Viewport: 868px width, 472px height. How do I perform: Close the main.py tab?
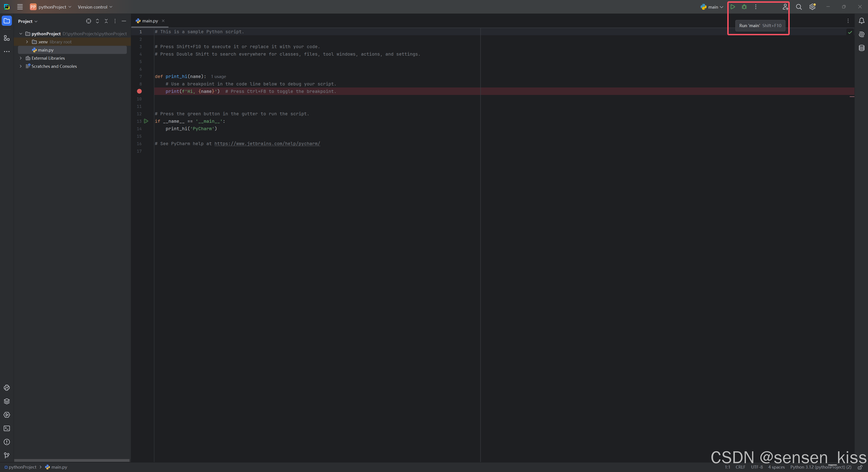pyautogui.click(x=163, y=21)
